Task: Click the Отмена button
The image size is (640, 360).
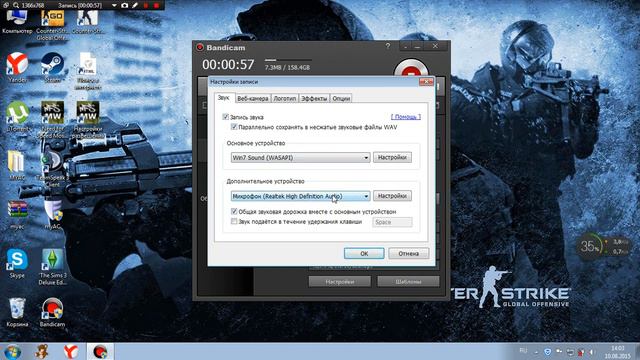Action: pos(409,253)
